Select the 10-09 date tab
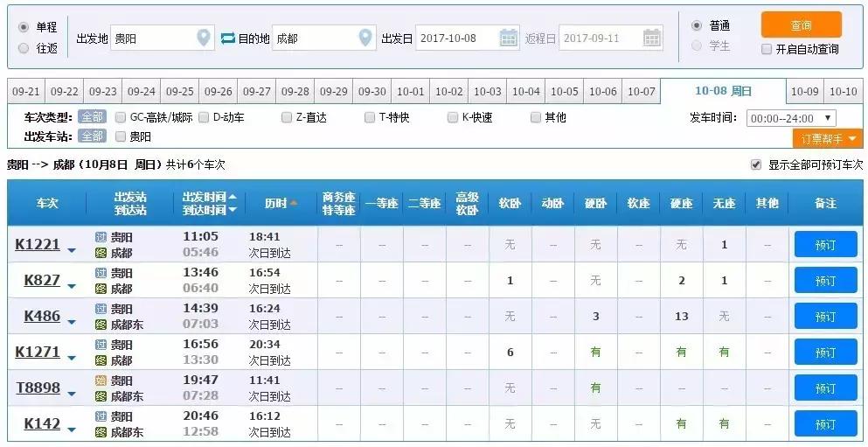Viewport: 868px width, 447px height. (x=805, y=91)
